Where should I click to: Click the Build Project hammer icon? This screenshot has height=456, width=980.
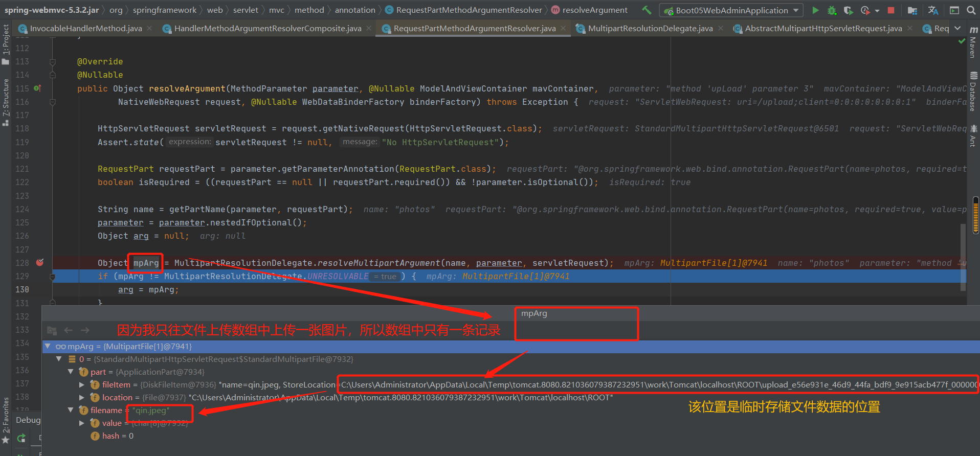coord(647,10)
